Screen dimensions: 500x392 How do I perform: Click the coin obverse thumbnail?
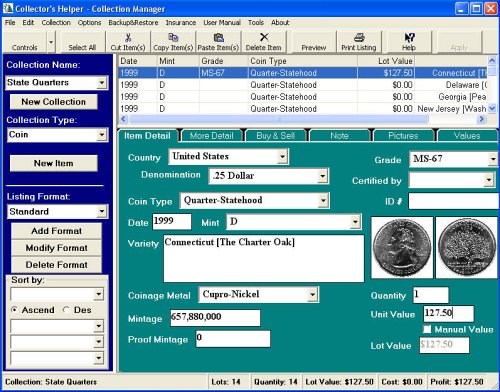click(402, 247)
